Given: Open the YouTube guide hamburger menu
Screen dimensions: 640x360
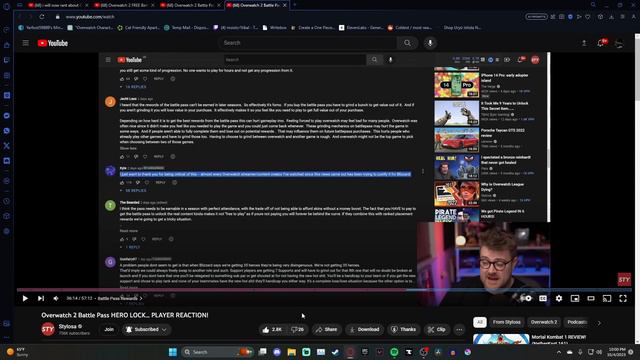Looking at the screenshot, I should [25, 43].
